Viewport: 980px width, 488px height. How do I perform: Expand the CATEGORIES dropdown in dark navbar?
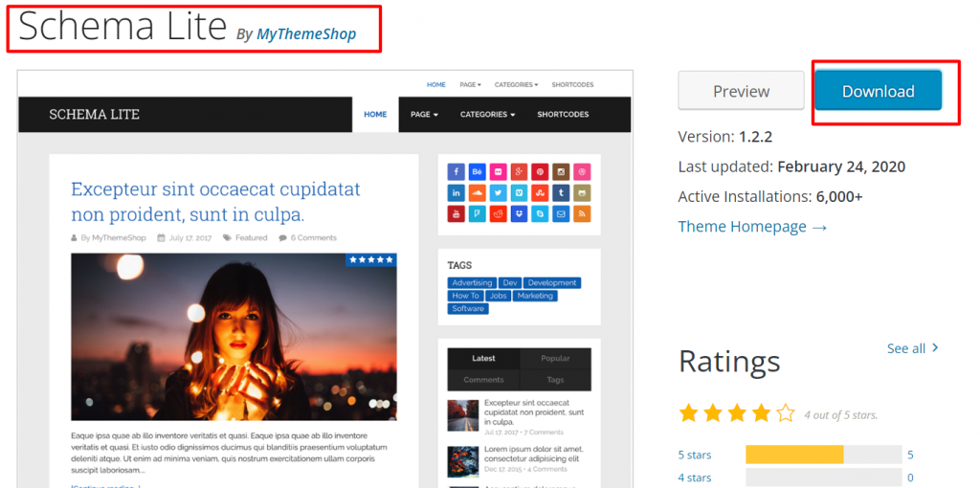click(487, 115)
